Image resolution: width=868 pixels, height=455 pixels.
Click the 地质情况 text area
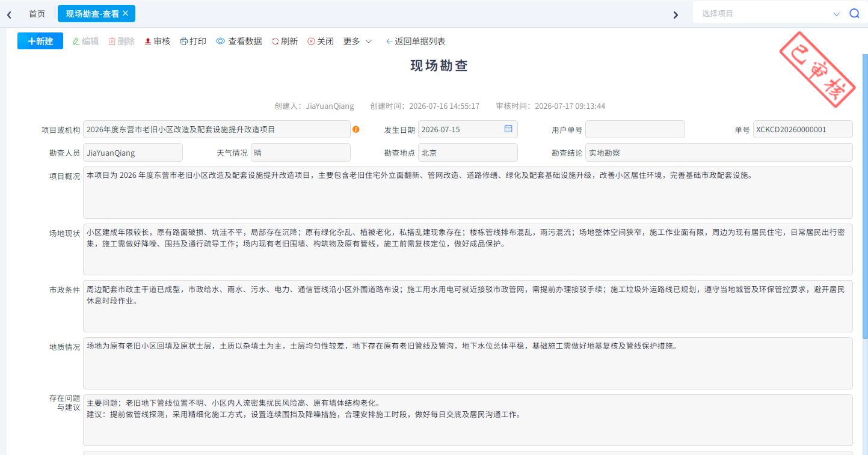point(468,363)
